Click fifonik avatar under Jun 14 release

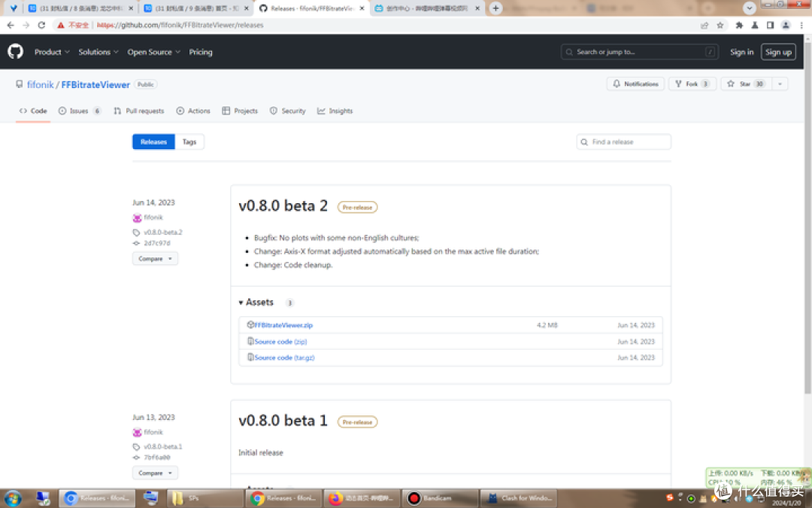[x=137, y=217]
